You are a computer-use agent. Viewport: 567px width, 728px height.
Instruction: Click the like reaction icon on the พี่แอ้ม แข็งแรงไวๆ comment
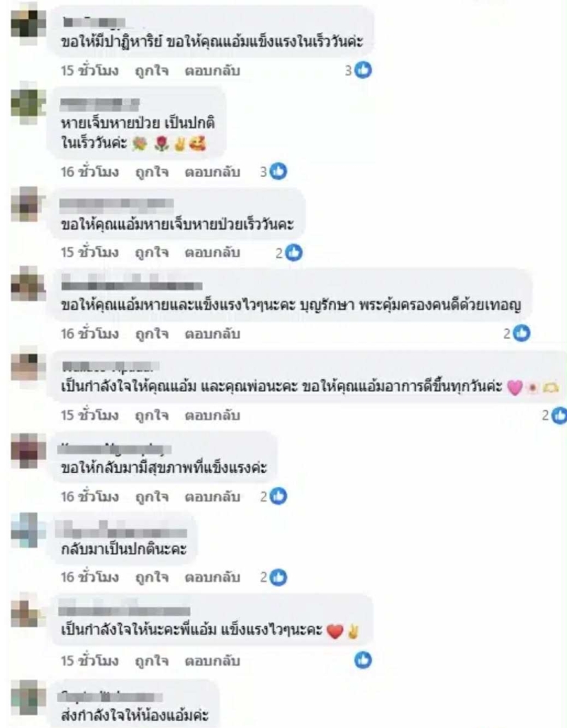click(x=363, y=660)
